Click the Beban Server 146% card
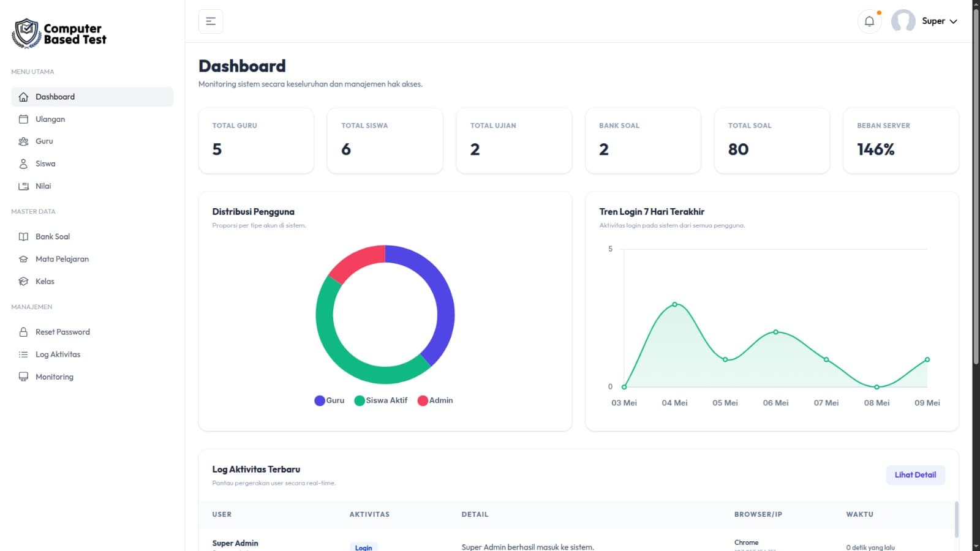Image resolution: width=980 pixels, height=551 pixels. pos(901,141)
